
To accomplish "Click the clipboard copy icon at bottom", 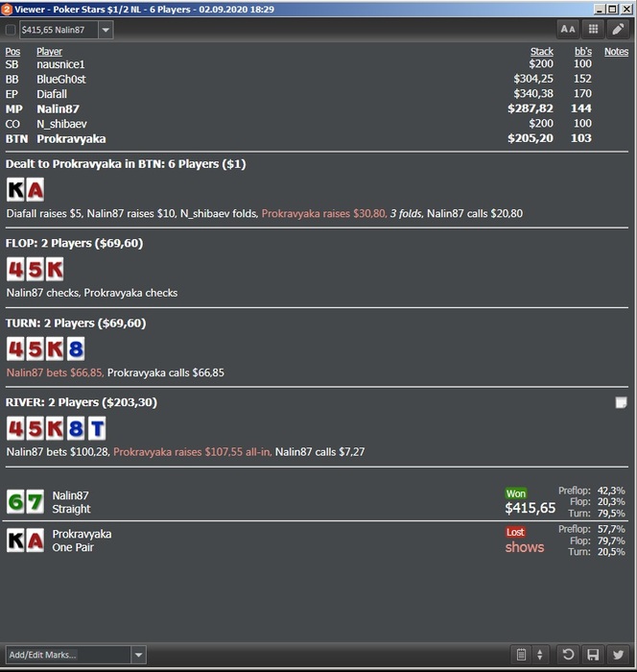I will tap(521, 655).
